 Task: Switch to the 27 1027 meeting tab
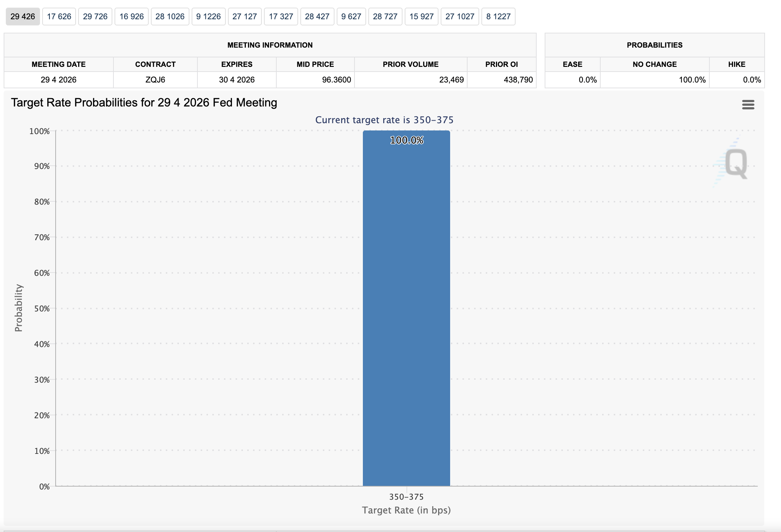460,17
